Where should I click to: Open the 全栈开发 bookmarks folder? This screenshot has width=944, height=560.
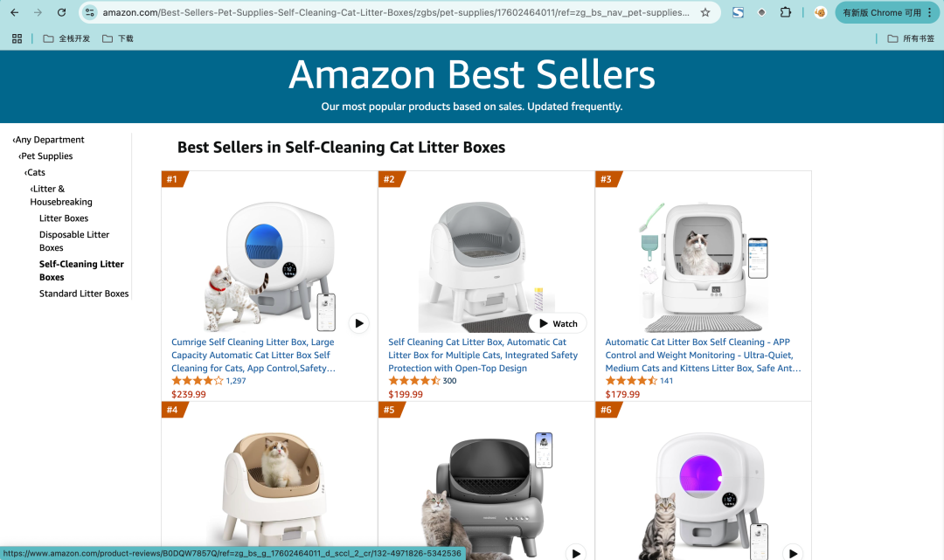[66, 38]
